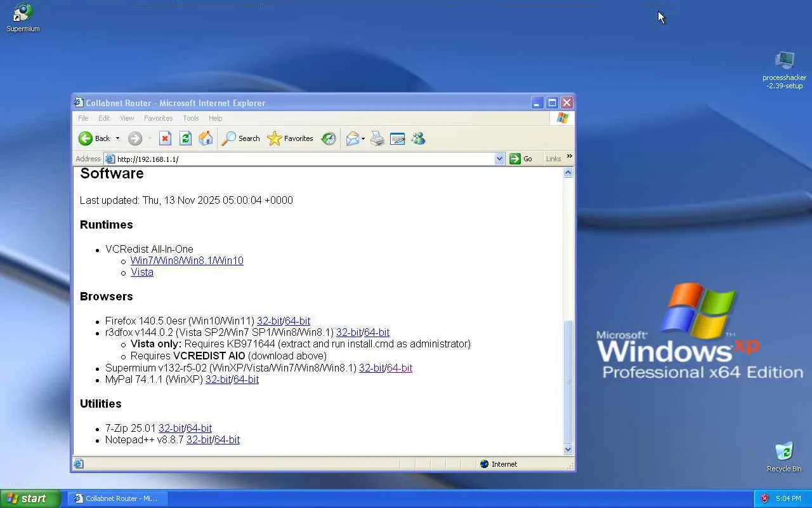Image resolution: width=812 pixels, height=508 pixels.
Task: Open the Windows start menu
Action: coord(30,498)
